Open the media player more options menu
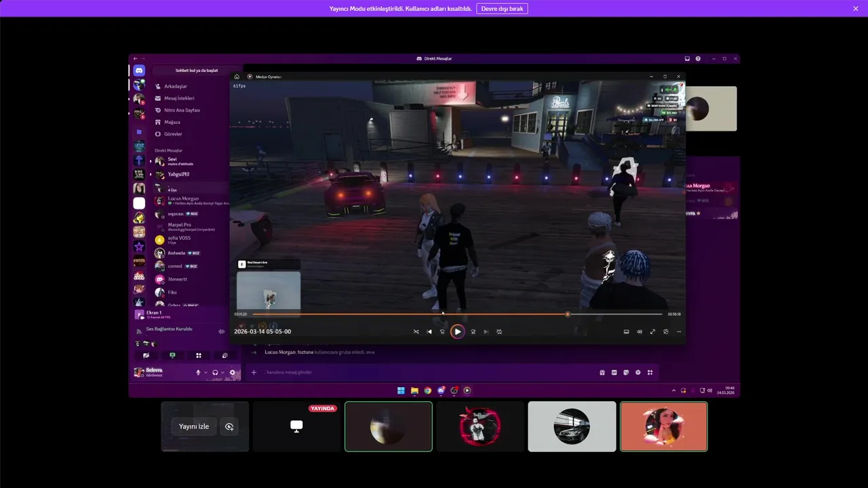 (679, 331)
